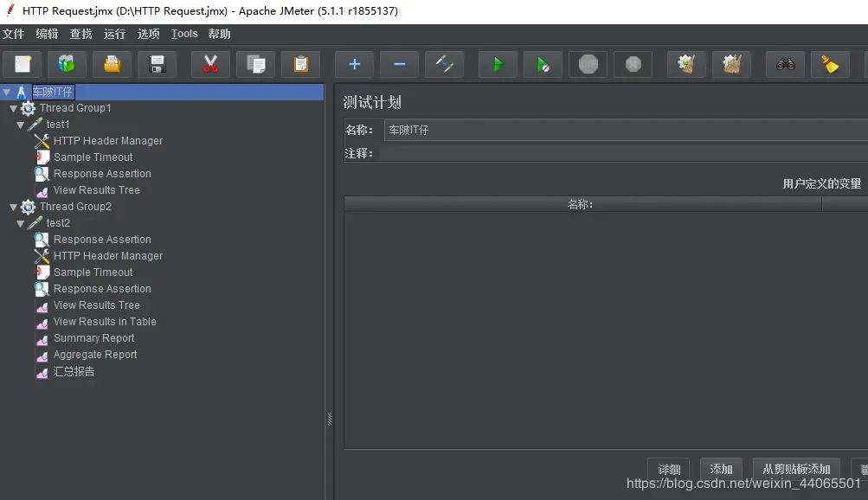
Task: Collapse the test1 sampler node
Action: coord(21,125)
